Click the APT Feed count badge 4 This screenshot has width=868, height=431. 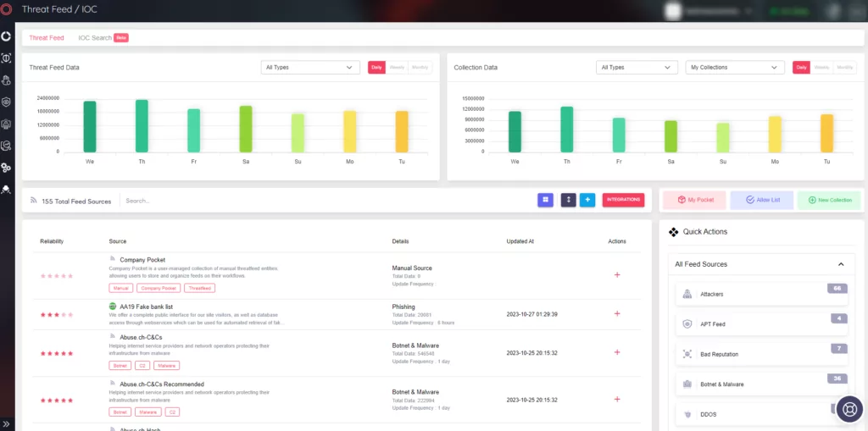(x=838, y=318)
